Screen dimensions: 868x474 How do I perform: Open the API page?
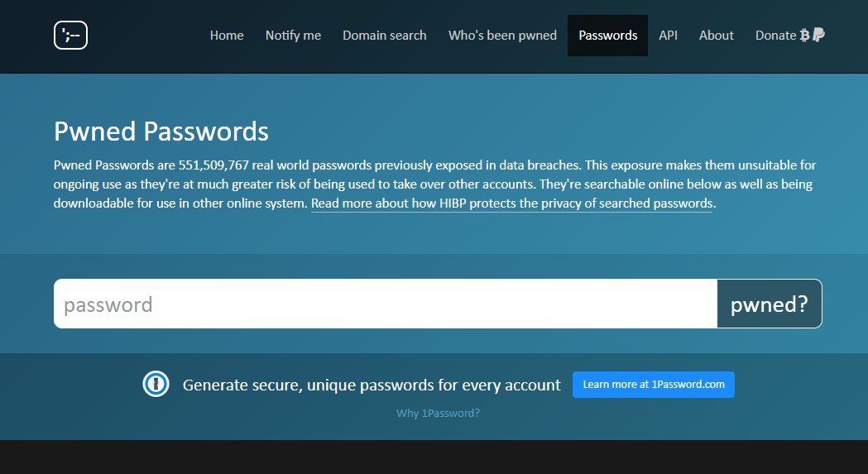click(668, 36)
